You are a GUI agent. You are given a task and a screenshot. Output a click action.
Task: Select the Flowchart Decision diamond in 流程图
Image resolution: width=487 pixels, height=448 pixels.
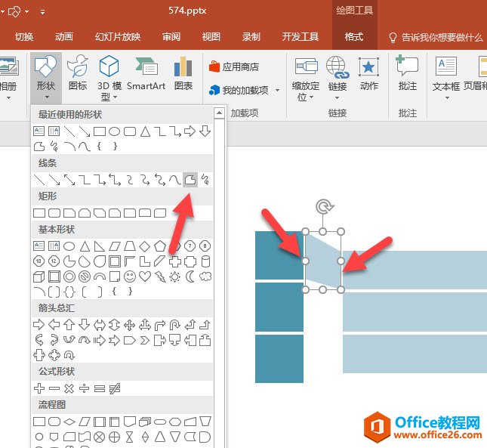tap(69, 422)
